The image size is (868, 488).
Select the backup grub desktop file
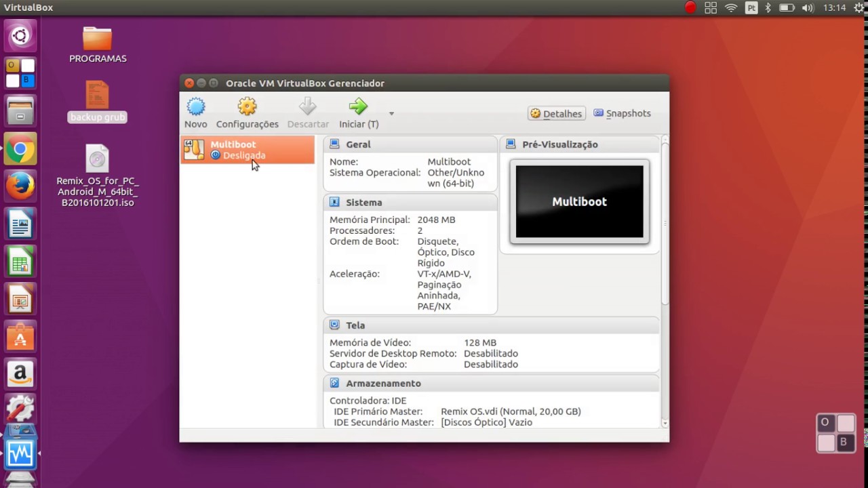point(98,102)
